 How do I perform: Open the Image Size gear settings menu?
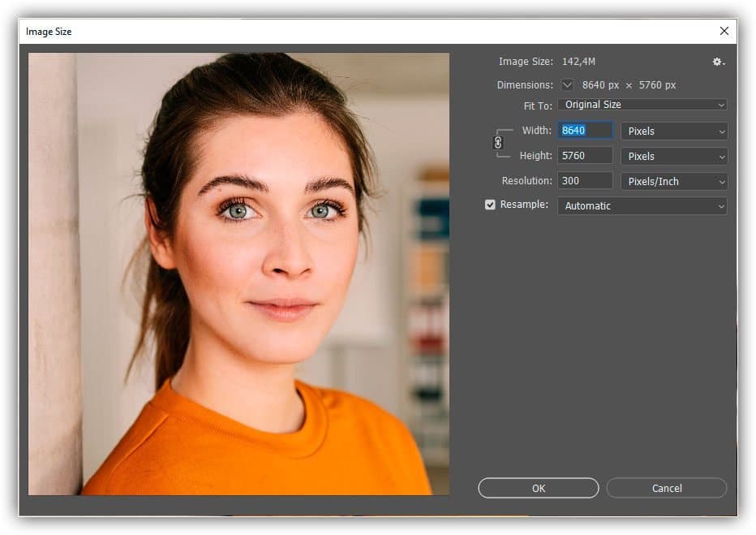(718, 62)
